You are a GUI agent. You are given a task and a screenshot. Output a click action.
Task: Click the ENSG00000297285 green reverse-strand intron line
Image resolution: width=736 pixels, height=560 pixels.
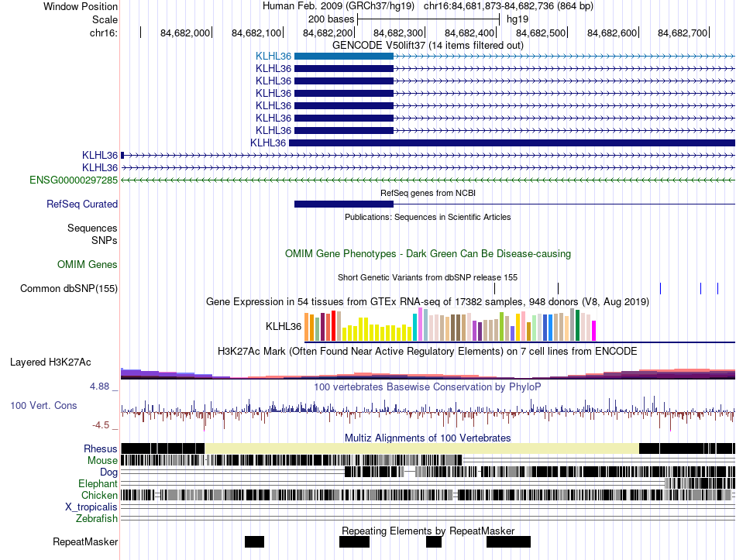point(428,180)
